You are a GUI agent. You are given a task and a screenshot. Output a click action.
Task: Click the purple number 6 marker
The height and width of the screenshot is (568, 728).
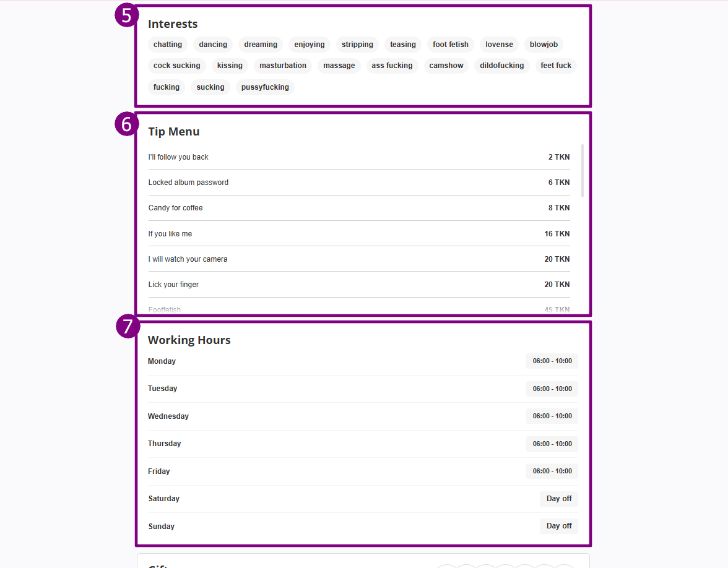pos(127,124)
